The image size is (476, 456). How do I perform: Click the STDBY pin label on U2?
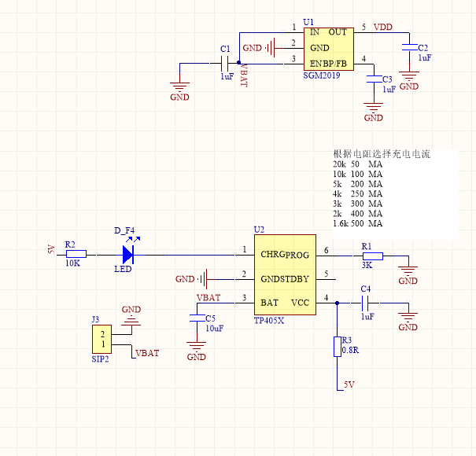pos(293,279)
